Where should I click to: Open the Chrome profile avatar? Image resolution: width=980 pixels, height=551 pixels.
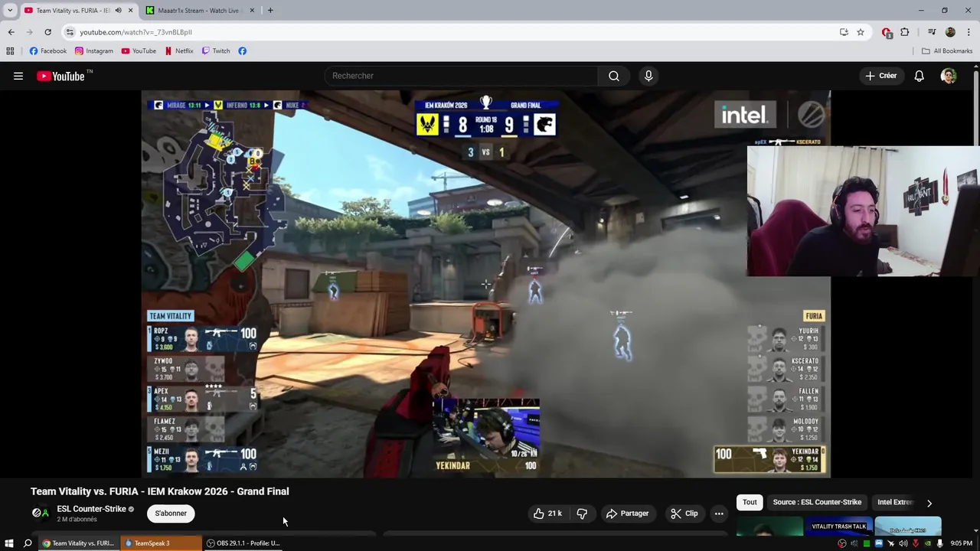tap(950, 32)
